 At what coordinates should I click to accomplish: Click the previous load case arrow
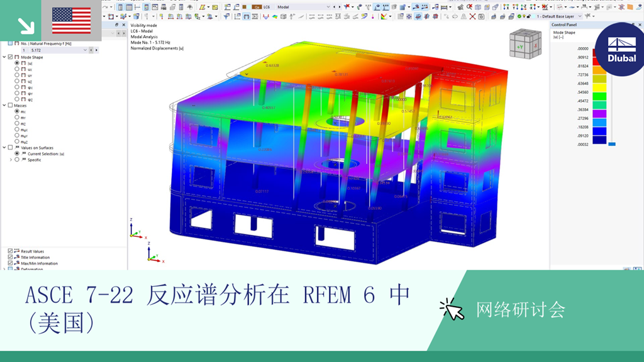click(335, 7)
